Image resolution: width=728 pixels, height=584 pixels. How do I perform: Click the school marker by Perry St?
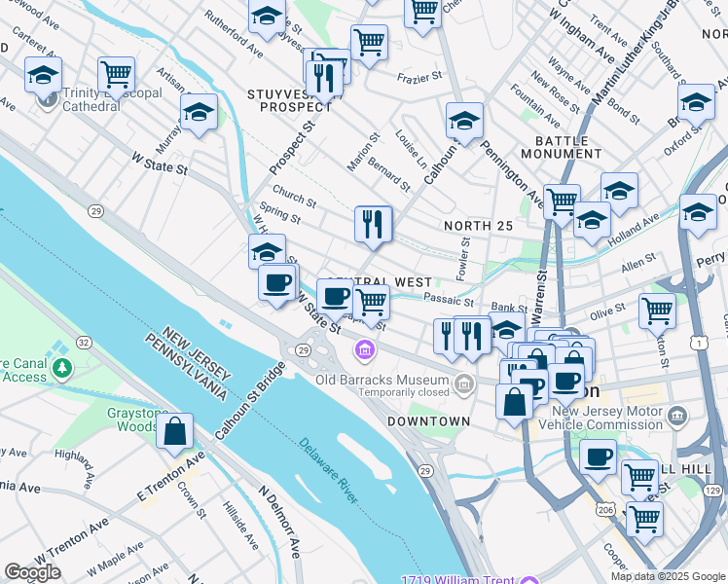click(x=698, y=215)
